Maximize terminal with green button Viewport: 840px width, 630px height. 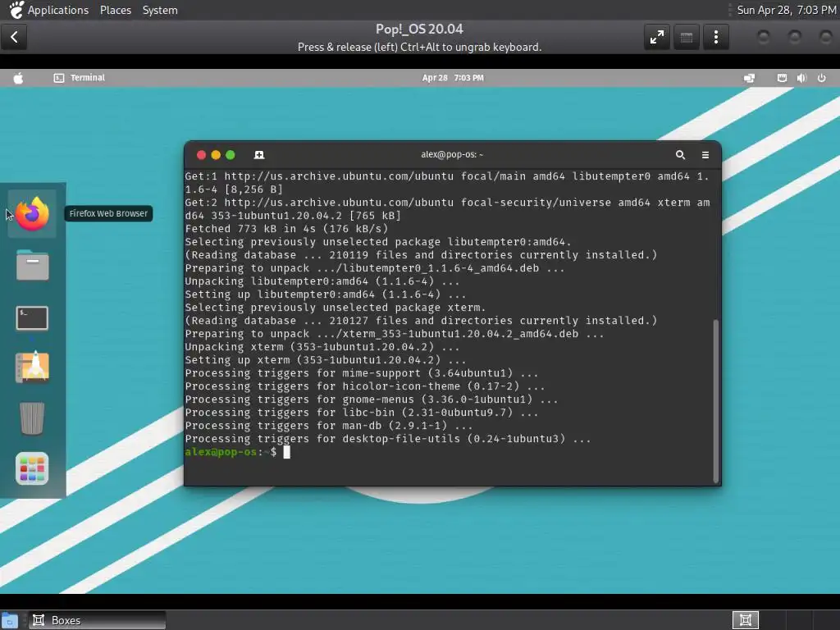[231, 155]
